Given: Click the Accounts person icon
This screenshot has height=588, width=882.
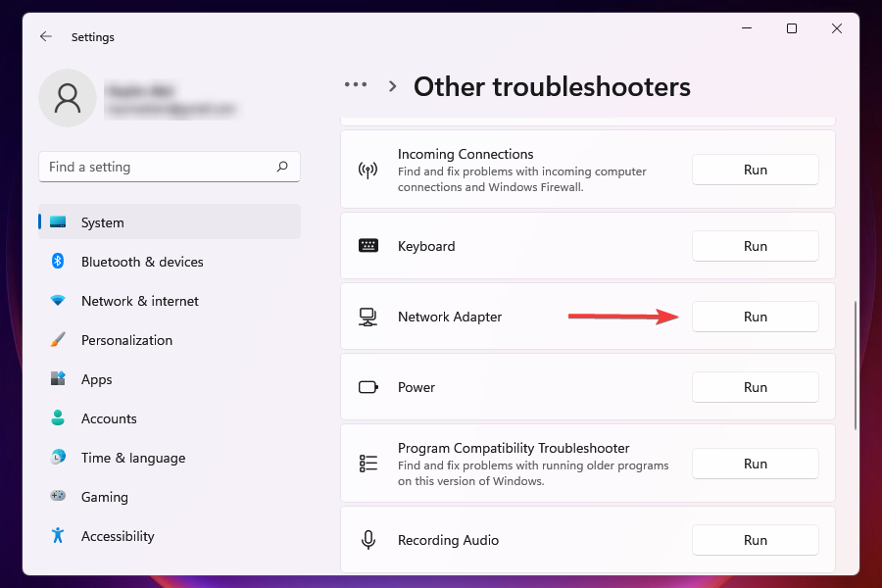Looking at the screenshot, I should click(58, 417).
